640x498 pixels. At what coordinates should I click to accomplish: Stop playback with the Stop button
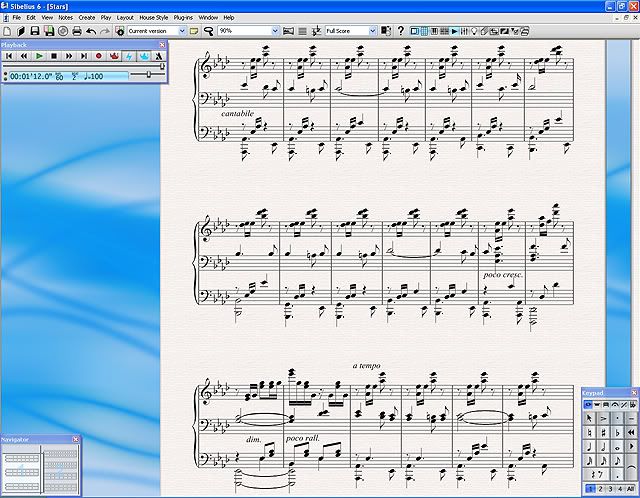click(x=54, y=56)
